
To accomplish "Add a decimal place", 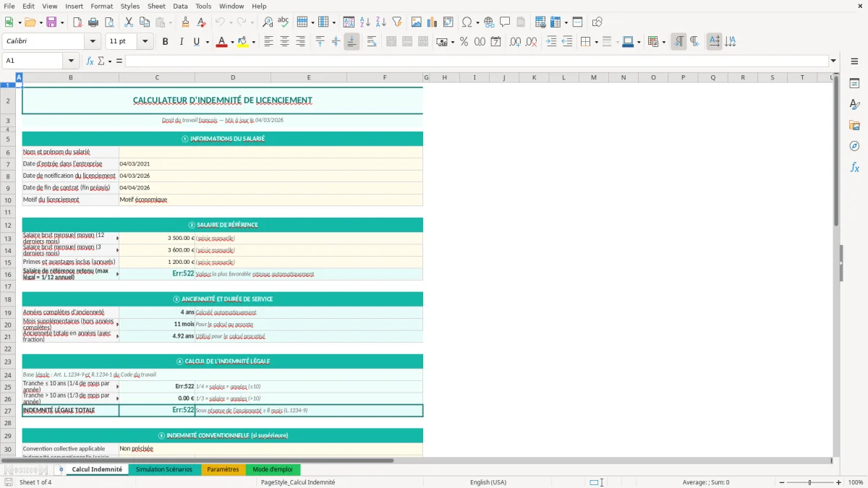I will [515, 42].
